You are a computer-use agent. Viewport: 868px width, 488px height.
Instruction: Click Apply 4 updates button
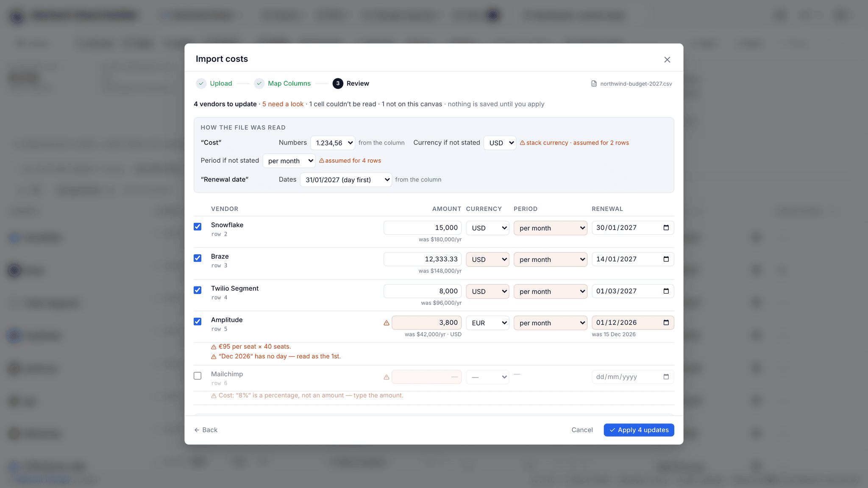639,430
